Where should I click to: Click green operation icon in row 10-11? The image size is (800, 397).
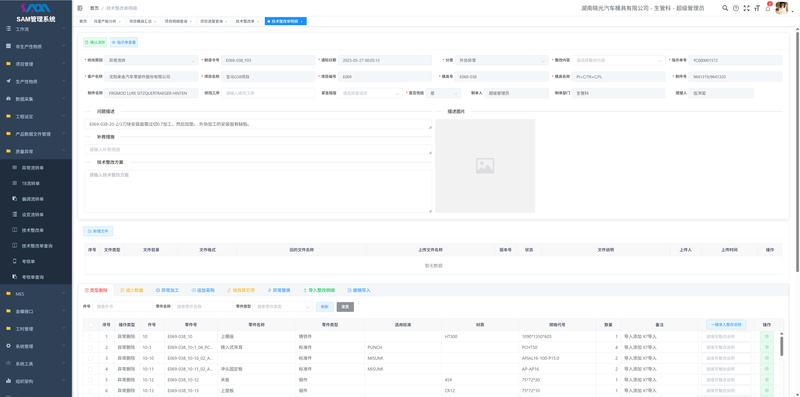[x=766, y=369]
